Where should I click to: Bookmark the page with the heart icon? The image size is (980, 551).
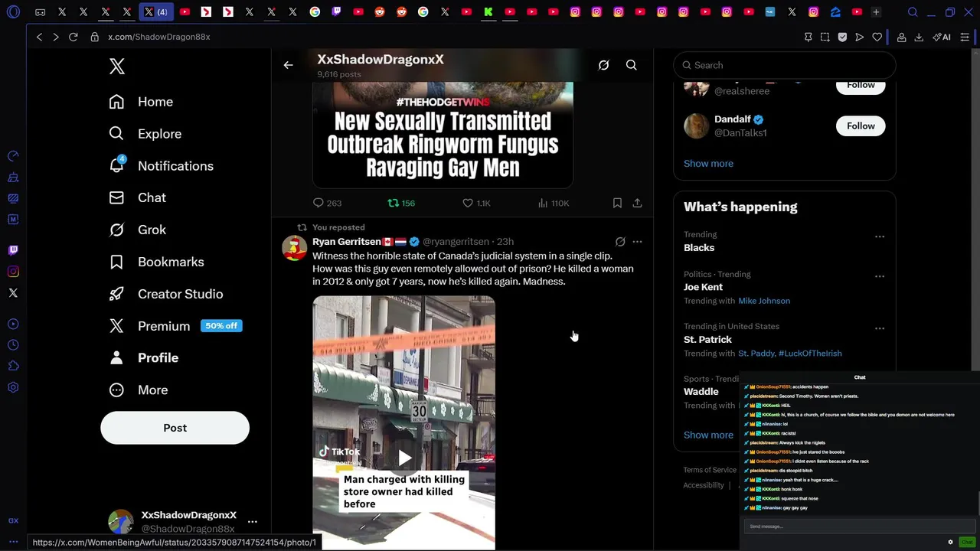(x=877, y=37)
